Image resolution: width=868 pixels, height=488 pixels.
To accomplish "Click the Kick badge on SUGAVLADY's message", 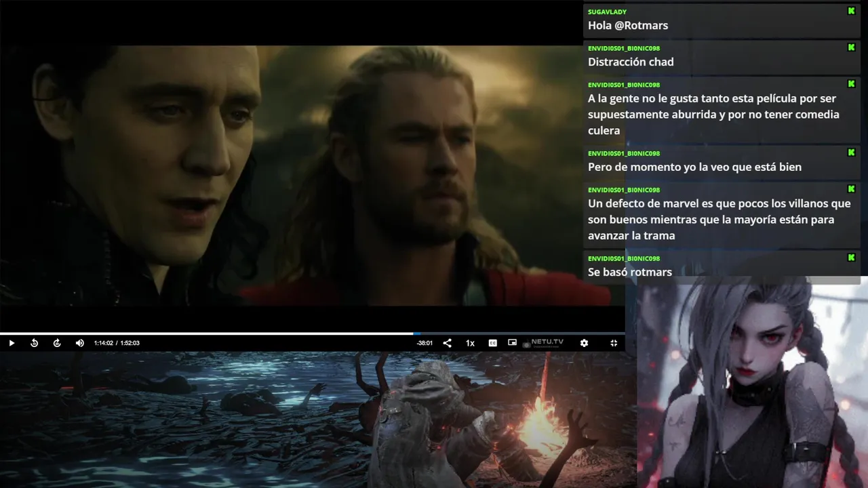I will 851,11.
